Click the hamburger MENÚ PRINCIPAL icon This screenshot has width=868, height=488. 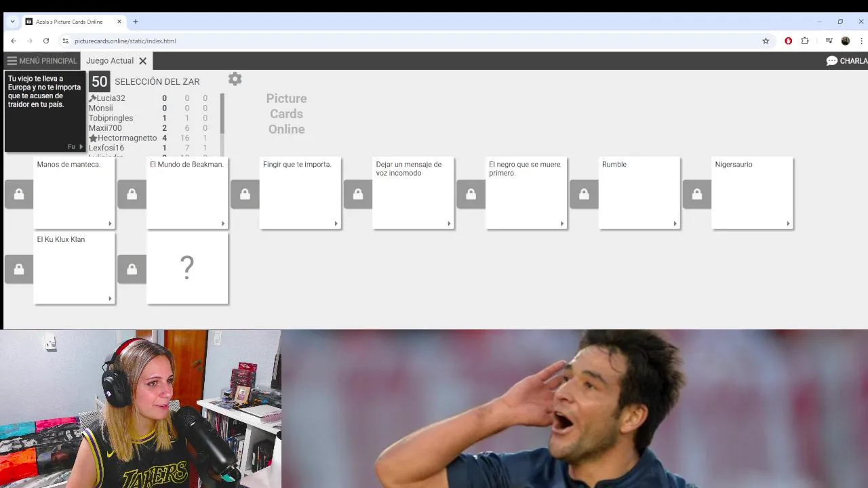[12, 61]
